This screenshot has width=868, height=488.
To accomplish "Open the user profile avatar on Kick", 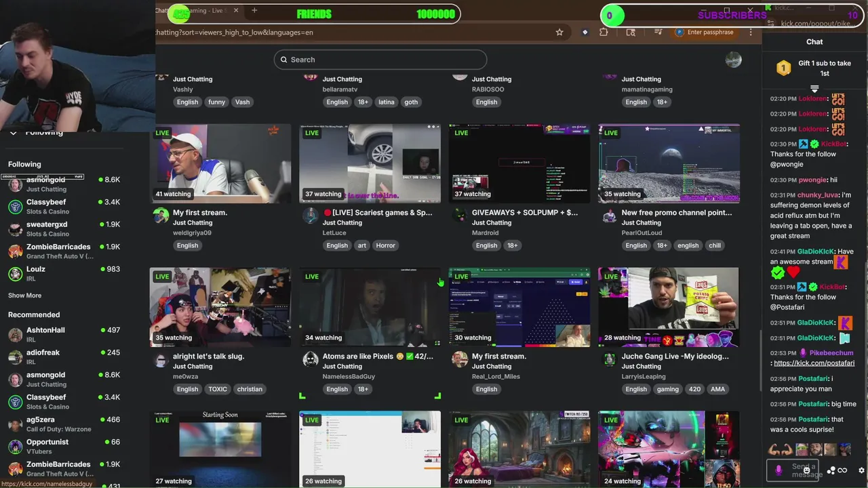I will click(733, 60).
